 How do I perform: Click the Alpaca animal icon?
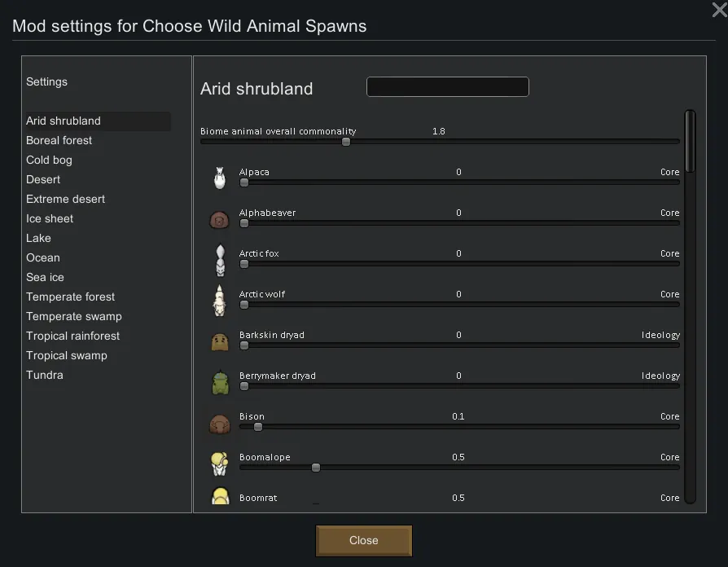(219, 178)
